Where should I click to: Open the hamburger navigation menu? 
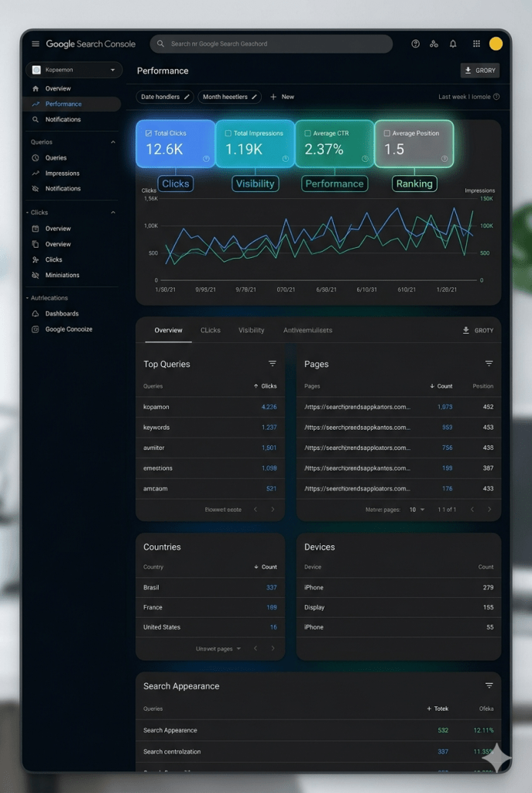(36, 44)
